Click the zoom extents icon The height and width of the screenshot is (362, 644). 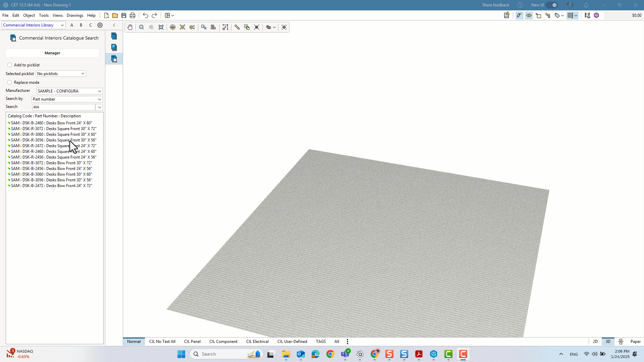pos(161,27)
